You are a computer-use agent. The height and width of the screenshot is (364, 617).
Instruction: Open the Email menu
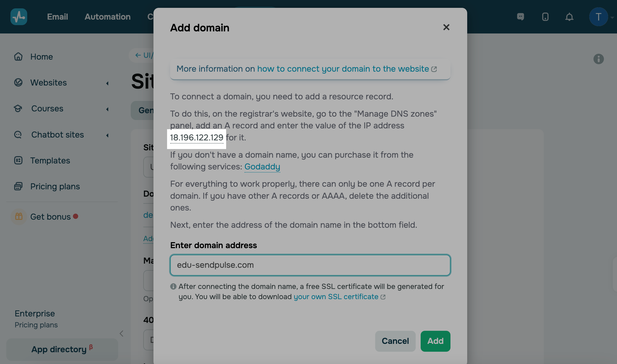coord(58,17)
